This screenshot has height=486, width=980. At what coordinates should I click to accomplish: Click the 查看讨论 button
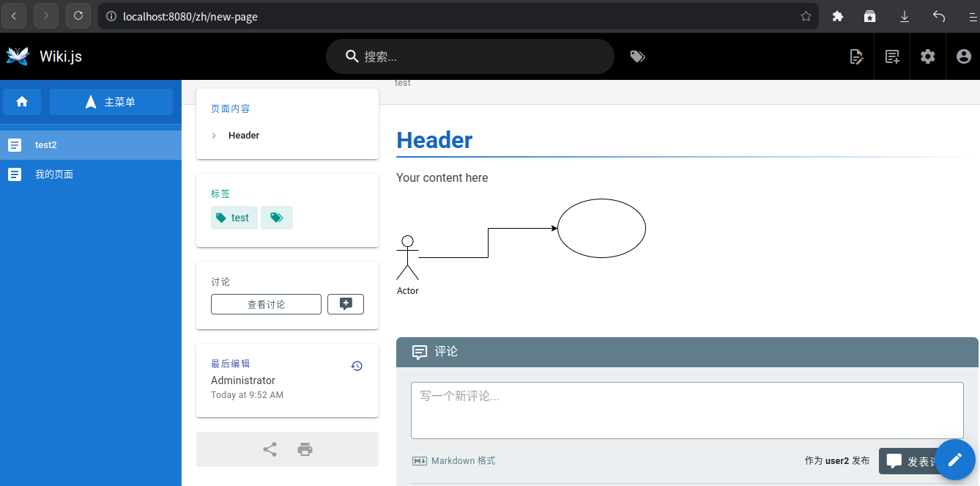tap(266, 303)
